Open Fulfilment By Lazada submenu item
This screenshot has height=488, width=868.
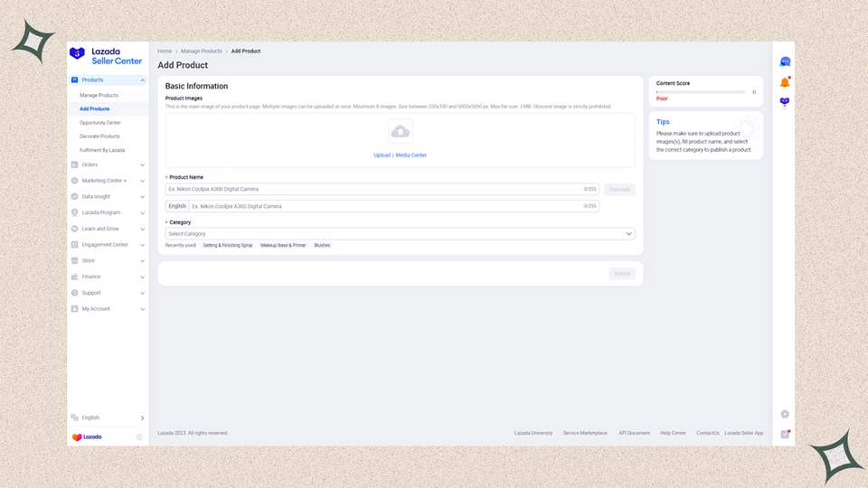(x=102, y=150)
